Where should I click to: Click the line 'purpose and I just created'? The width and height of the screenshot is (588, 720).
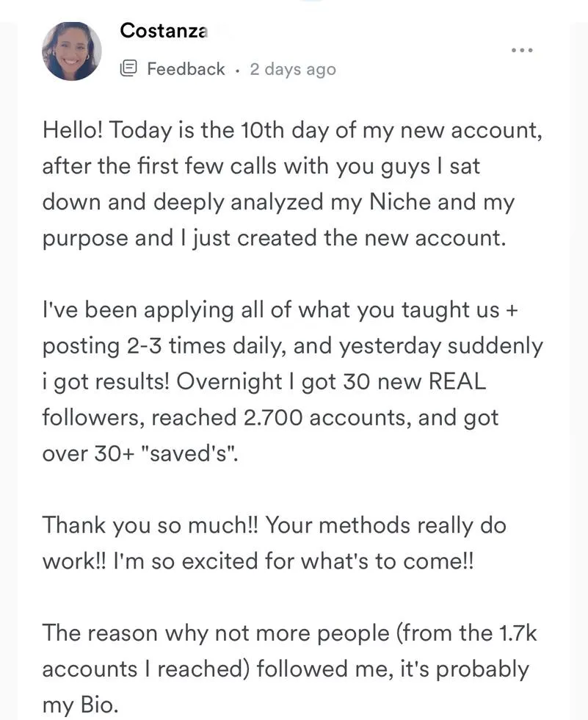[274, 238]
